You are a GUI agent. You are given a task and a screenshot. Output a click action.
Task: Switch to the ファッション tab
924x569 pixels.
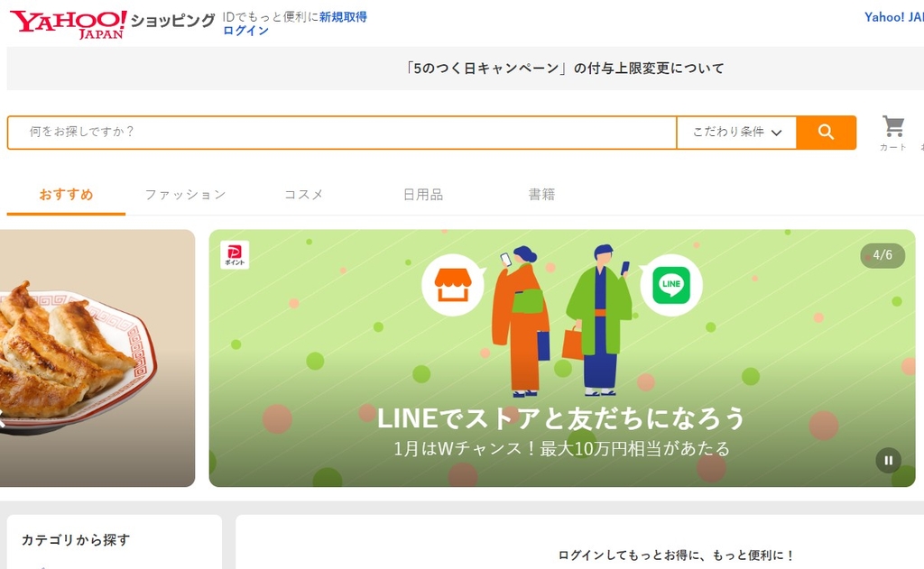click(185, 195)
